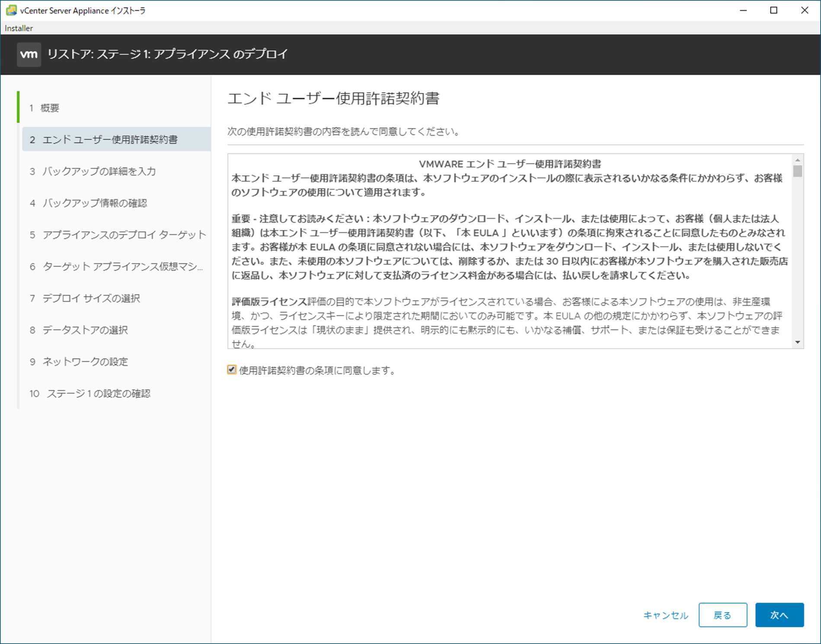Click the リストア: ステージ 1 header title
This screenshot has width=821, height=644.
(x=167, y=54)
